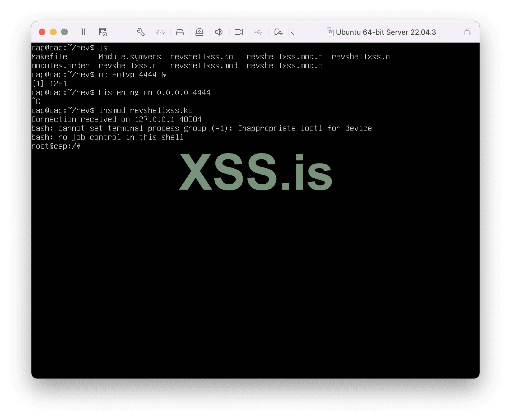The image size is (511, 420).
Task: Click "Connection received on 127.0.0.1 48584"
Action: pyautogui.click(x=117, y=120)
